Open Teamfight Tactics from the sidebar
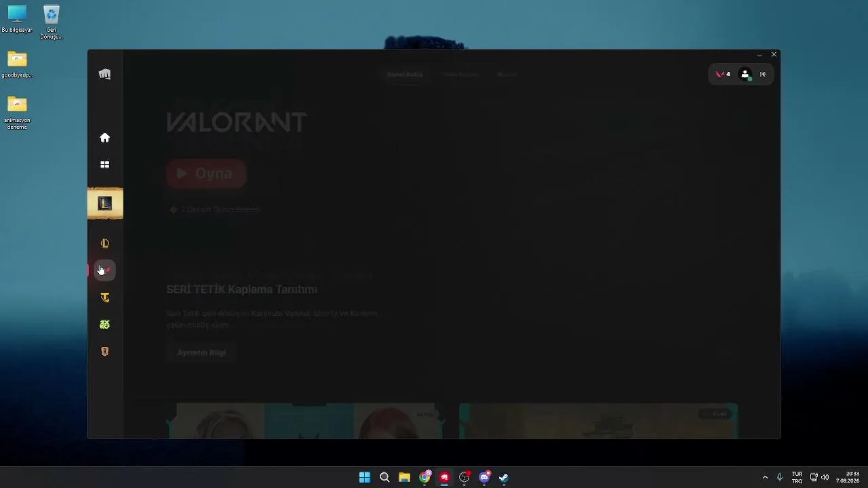This screenshot has width=868, height=488. tap(104, 298)
